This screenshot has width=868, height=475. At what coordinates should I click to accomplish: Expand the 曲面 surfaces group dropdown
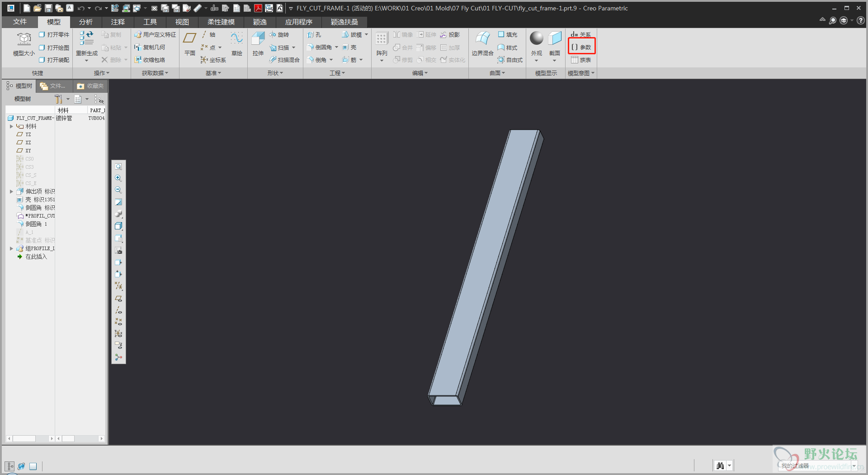tap(497, 73)
